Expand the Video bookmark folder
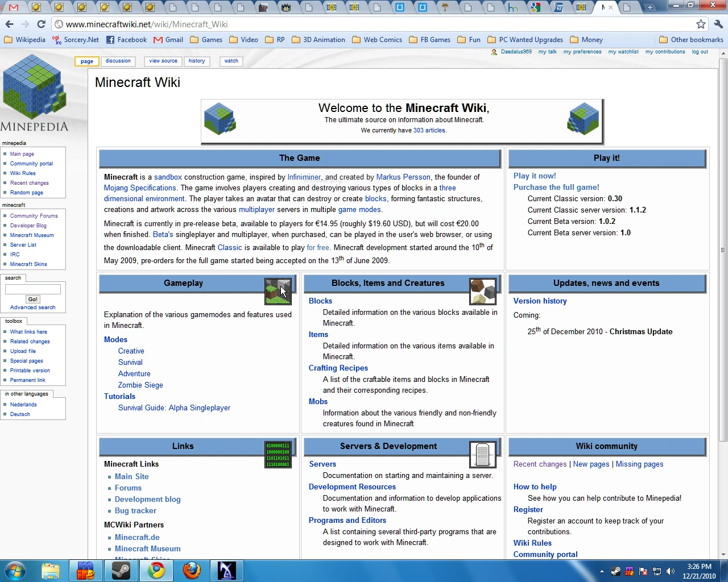 pyautogui.click(x=243, y=40)
